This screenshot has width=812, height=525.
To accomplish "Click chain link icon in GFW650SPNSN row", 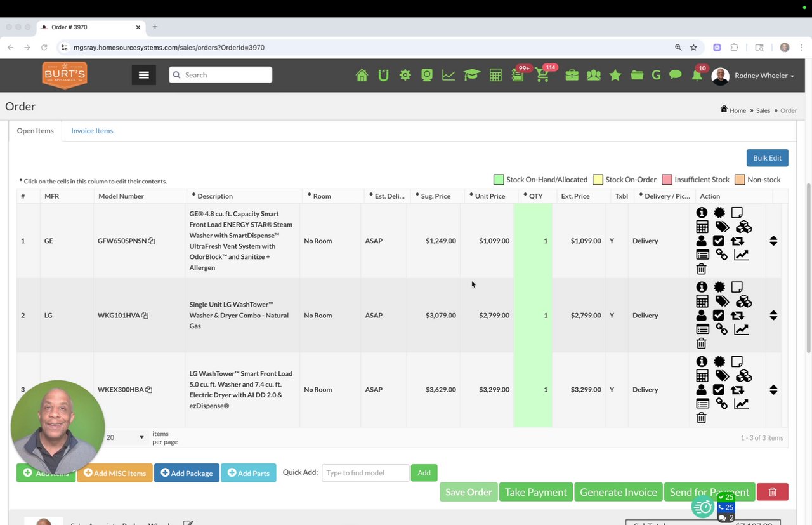I will [x=722, y=255].
